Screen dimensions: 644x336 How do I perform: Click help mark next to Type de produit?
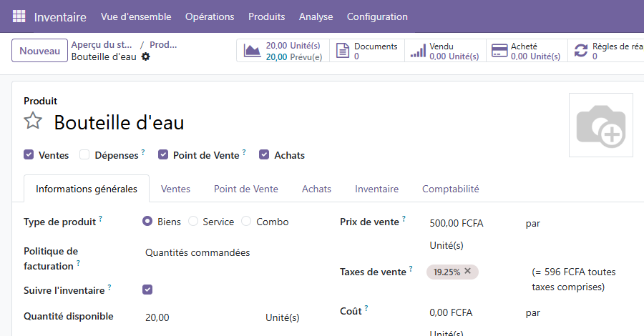point(101,218)
